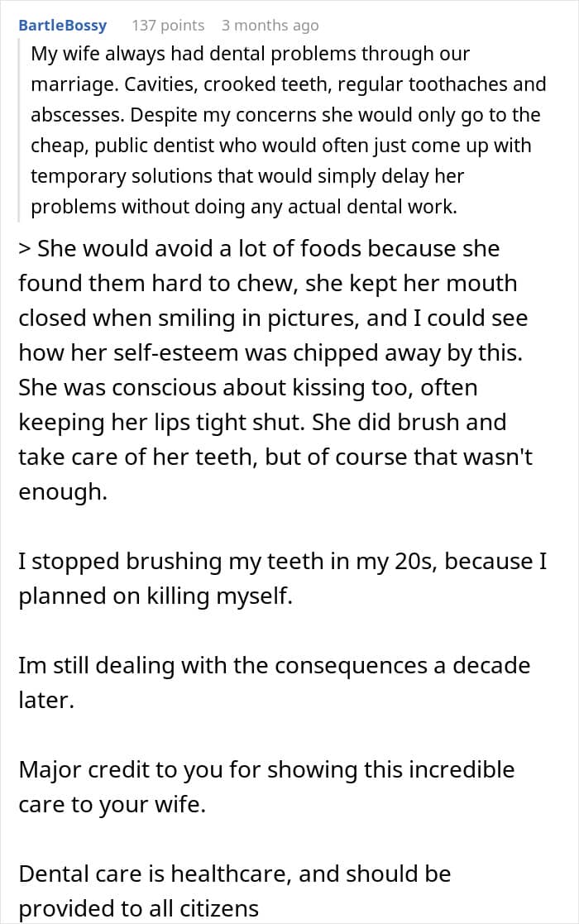Click the 137 points score label

coord(168,26)
